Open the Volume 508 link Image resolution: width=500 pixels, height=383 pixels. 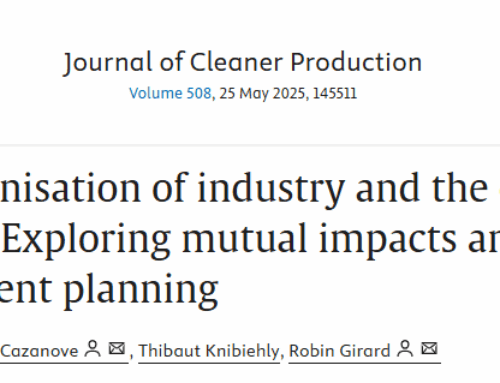(x=170, y=93)
